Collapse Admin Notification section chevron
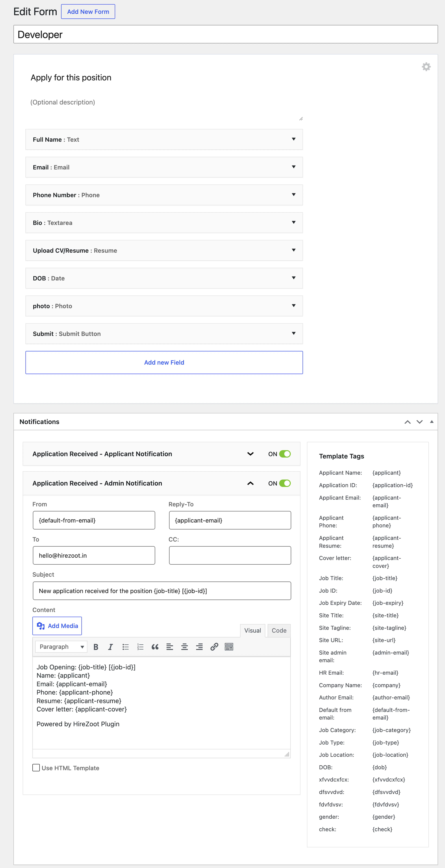The width and height of the screenshot is (445, 868). pos(250,483)
